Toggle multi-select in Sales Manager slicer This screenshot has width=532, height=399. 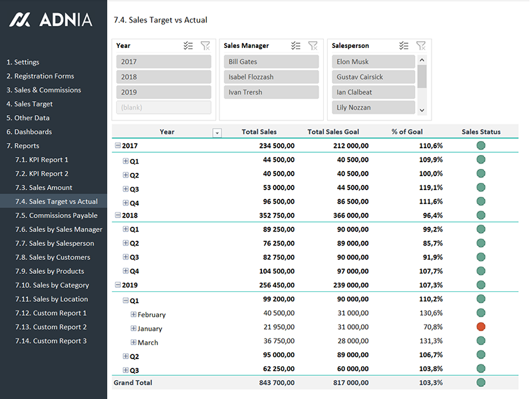click(x=296, y=46)
